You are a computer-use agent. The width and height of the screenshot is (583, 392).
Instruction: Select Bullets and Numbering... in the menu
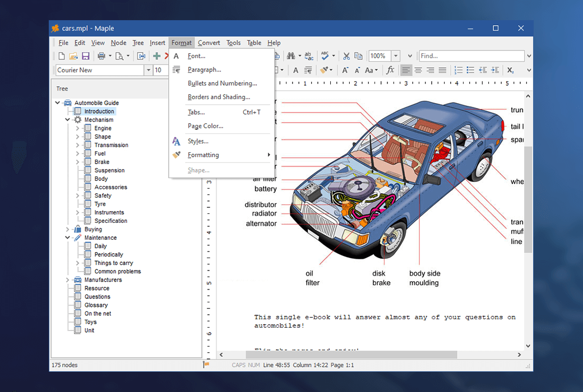coord(221,83)
